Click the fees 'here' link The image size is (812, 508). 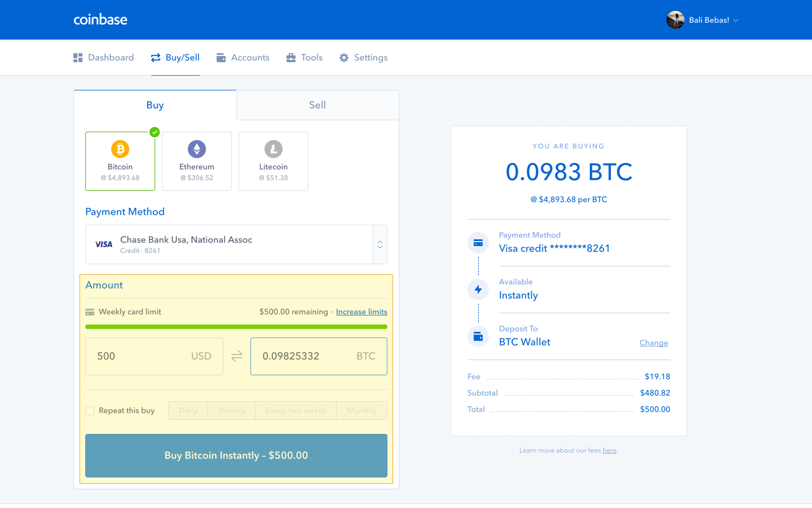(x=610, y=450)
